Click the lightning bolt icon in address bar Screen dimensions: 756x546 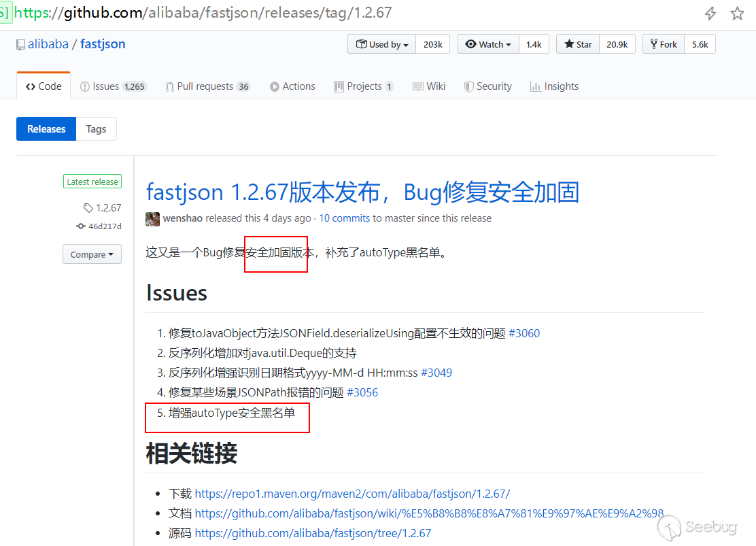[x=710, y=14]
